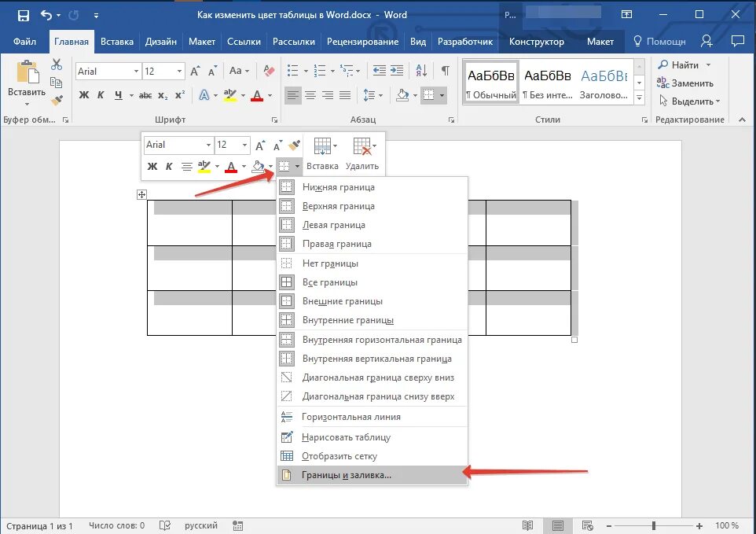Open ribbon font size 12 dropdown
Screen dimensions: 756x534
pyautogui.click(x=179, y=72)
